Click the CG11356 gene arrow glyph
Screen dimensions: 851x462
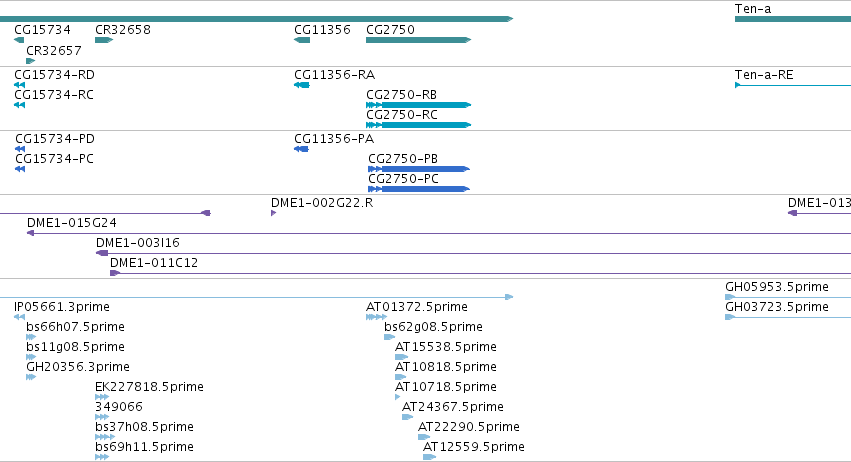[302, 40]
